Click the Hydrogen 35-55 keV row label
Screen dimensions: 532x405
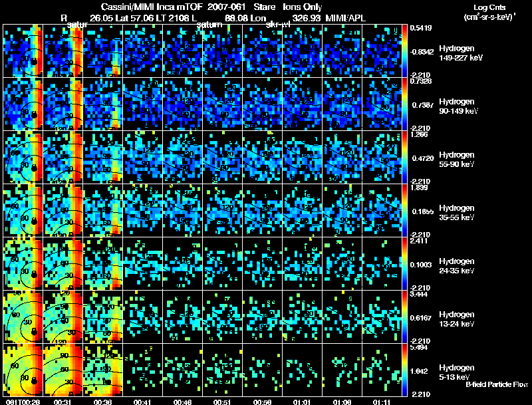click(456, 213)
